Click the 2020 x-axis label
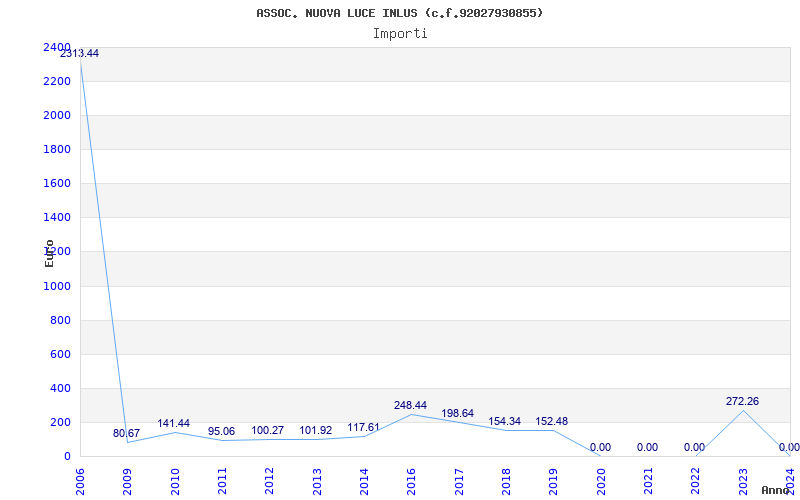 pos(601,481)
